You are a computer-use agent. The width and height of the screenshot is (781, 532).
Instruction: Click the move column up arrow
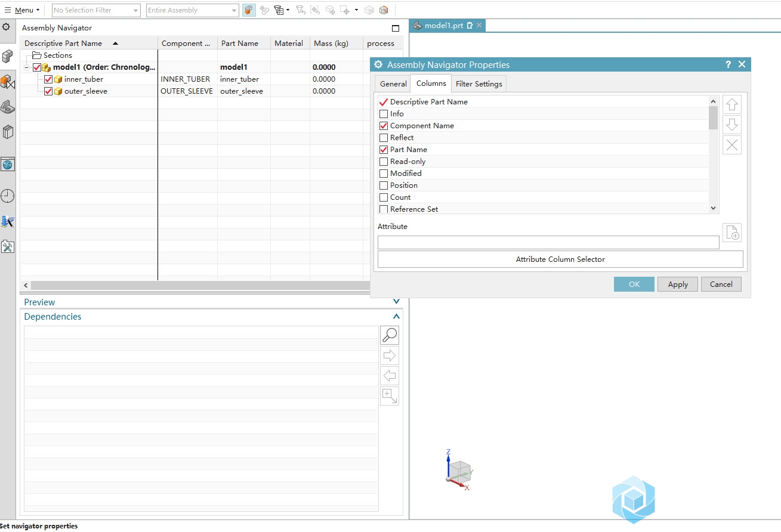pos(732,105)
